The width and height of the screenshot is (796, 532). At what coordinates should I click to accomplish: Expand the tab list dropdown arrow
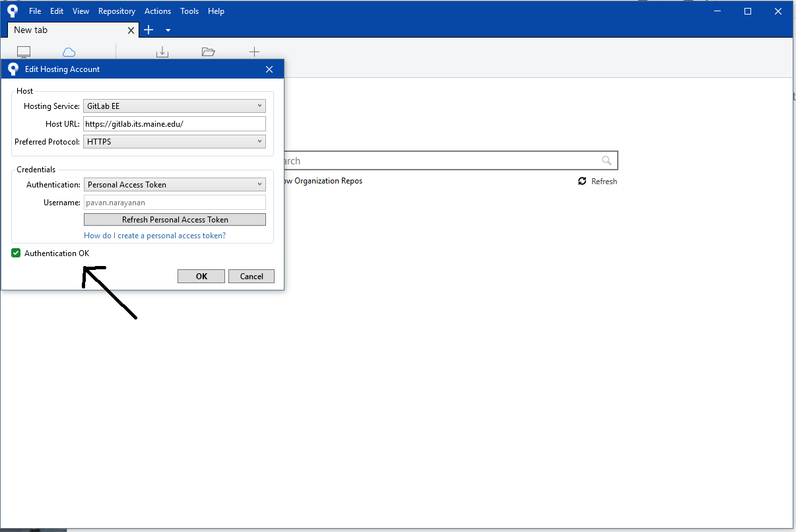coord(168,30)
